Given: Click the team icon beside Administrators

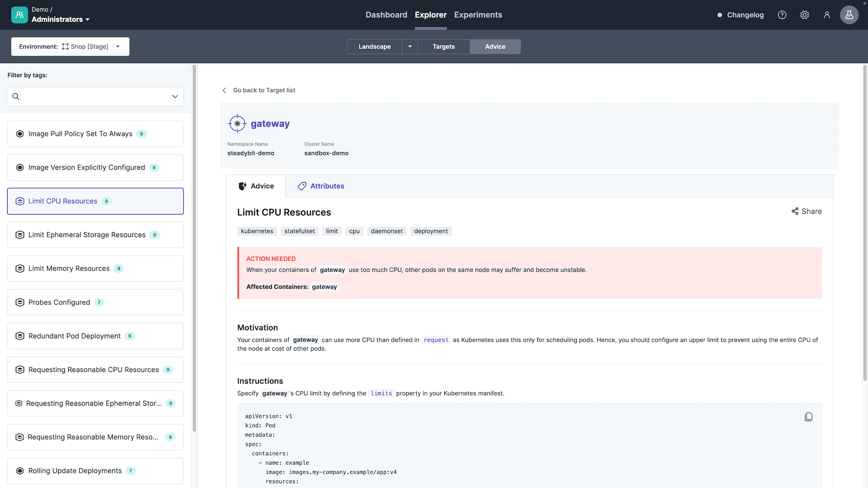Looking at the screenshot, I should pyautogui.click(x=19, y=15).
